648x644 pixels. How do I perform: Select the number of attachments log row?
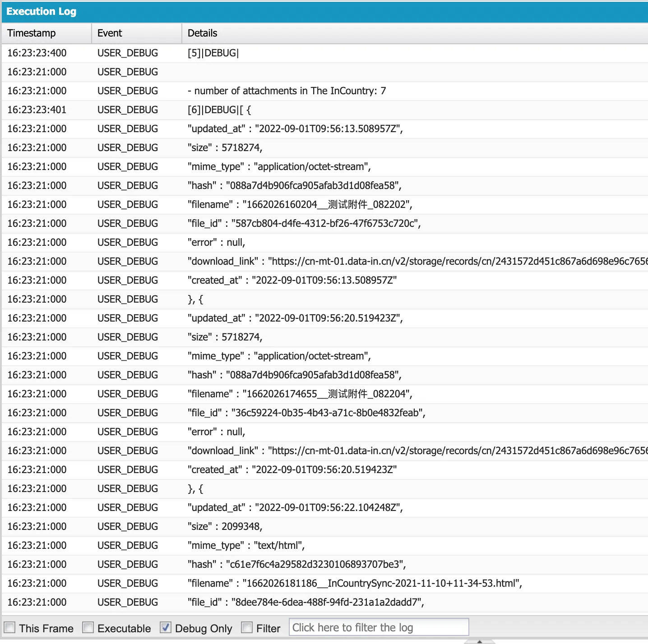pyautogui.click(x=287, y=91)
